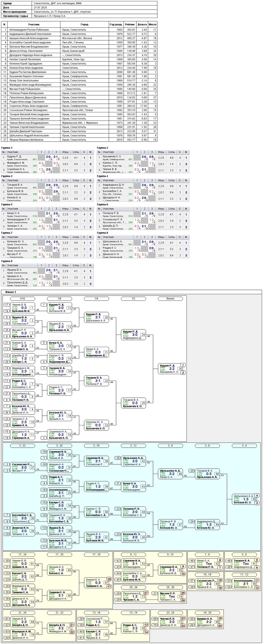Viewport: 263px width, 644px height.
Task: Click the rating value 661.26
Action: point(131,72)
